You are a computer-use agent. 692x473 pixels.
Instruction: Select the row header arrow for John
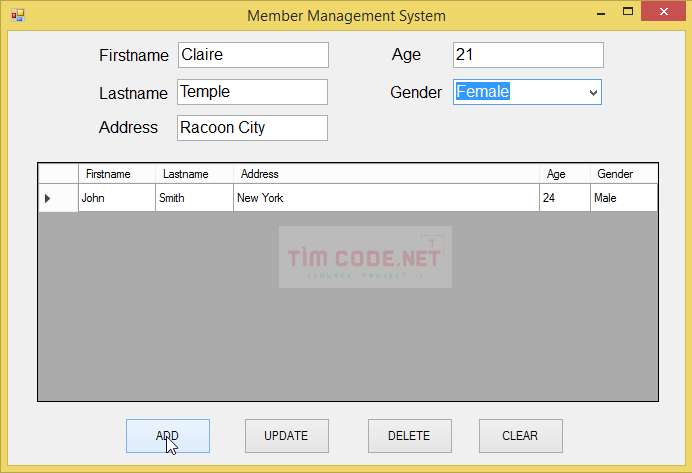click(58, 198)
